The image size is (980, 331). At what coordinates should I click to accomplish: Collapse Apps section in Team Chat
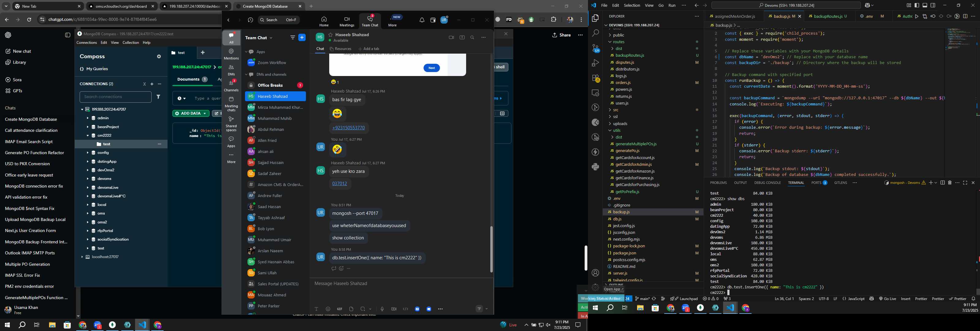[246, 52]
